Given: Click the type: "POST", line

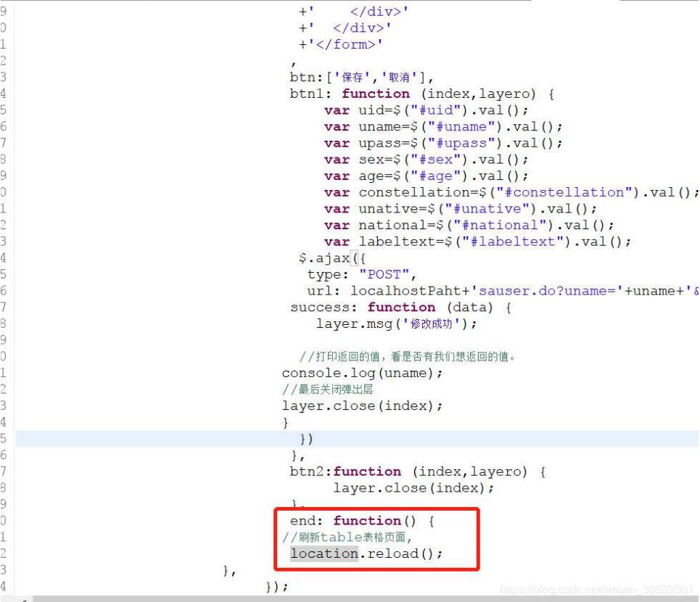Looking at the screenshot, I should point(362,274).
